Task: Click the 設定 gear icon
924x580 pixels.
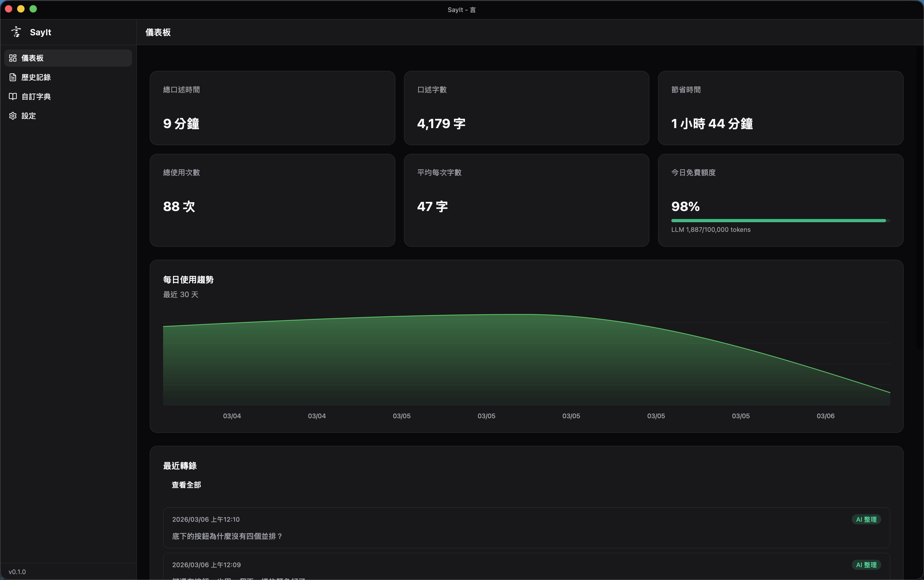Action: (x=13, y=116)
